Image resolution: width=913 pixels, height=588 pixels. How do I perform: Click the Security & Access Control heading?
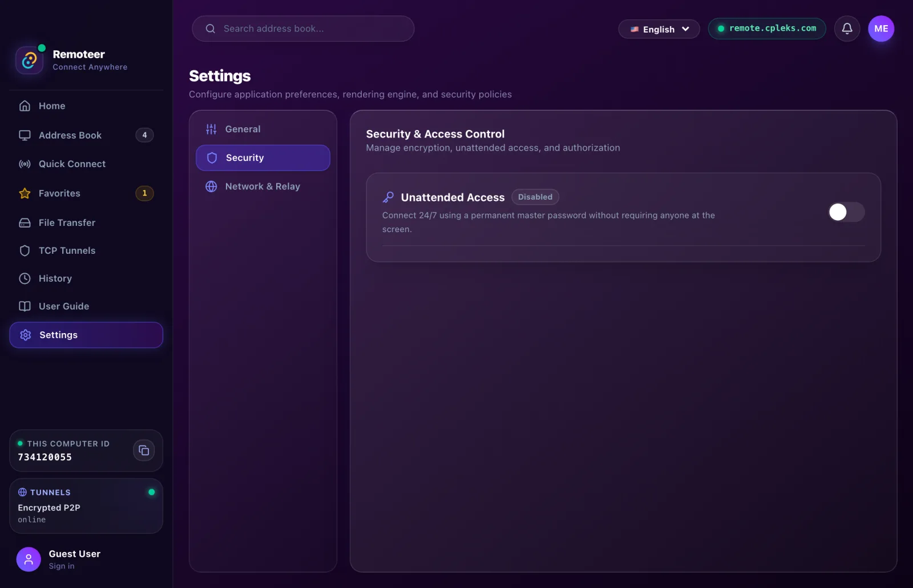coord(435,134)
